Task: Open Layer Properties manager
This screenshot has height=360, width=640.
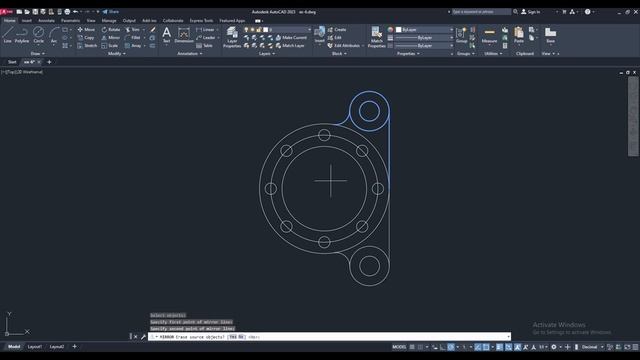Action: (232, 37)
